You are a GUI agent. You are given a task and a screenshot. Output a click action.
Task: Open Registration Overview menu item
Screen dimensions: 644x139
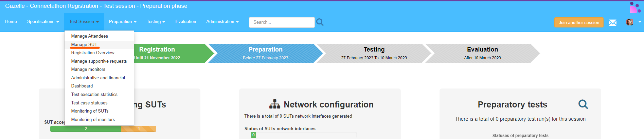click(93, 53)
